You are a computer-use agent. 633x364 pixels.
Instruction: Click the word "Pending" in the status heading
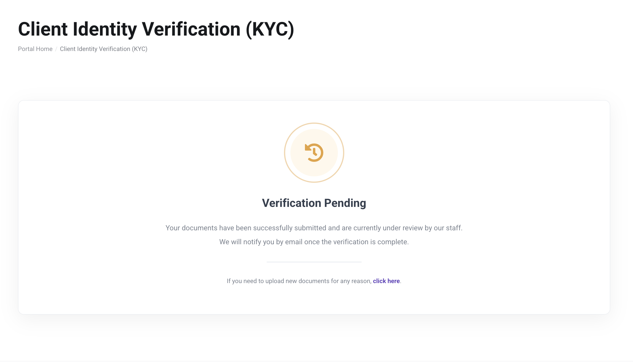(345, 203)
